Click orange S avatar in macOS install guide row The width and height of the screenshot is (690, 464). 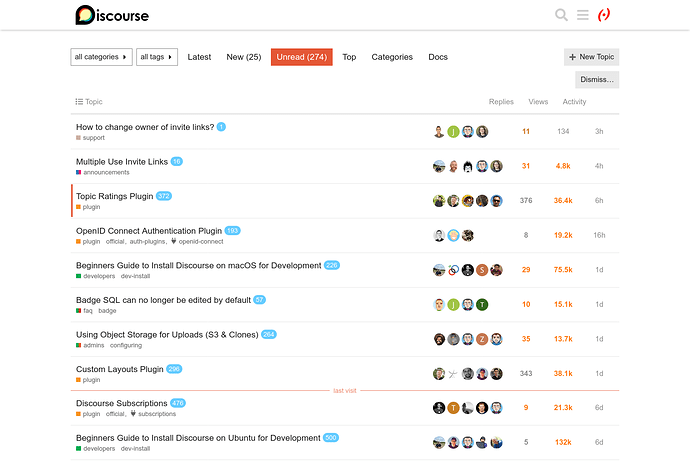pos(482,270)
